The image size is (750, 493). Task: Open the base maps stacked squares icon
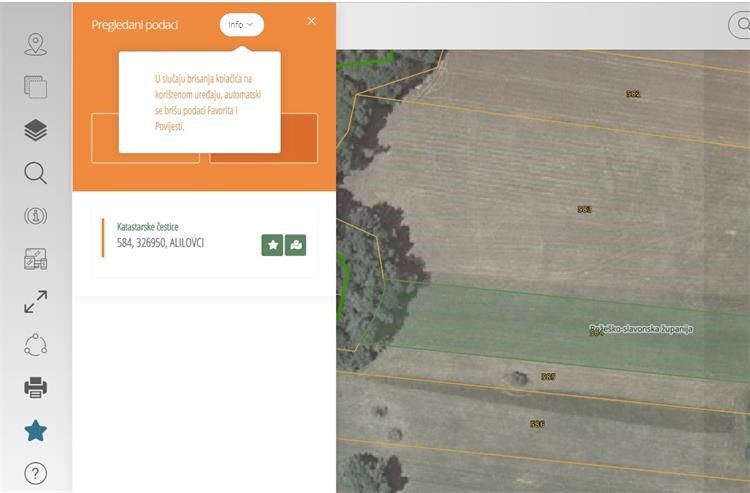[x=36, y=87]
